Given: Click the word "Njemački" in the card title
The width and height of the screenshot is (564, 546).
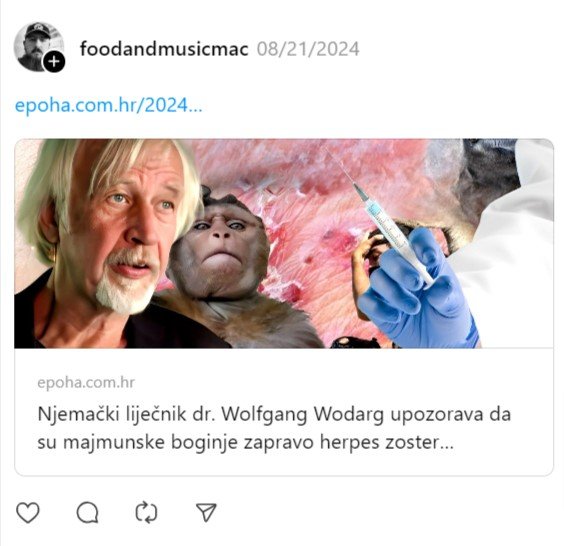Looking at the screenshot, I should 78,414.
